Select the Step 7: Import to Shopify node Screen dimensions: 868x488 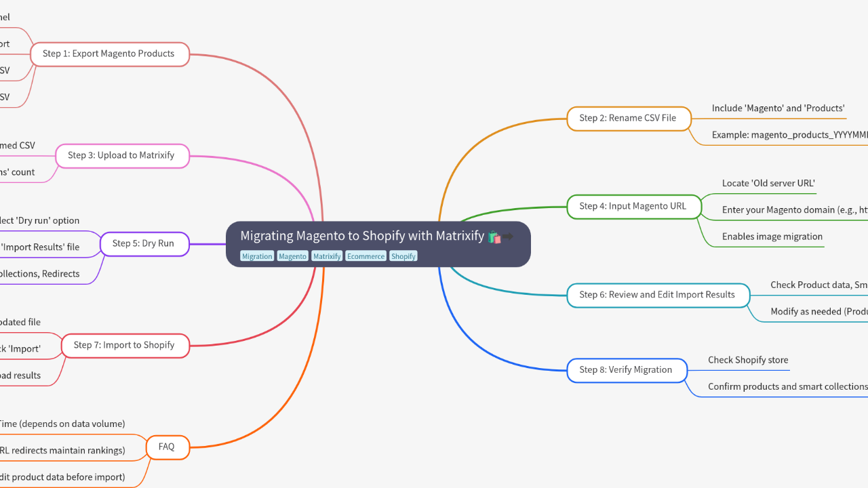pyautogui.click(x=124, y=345)
